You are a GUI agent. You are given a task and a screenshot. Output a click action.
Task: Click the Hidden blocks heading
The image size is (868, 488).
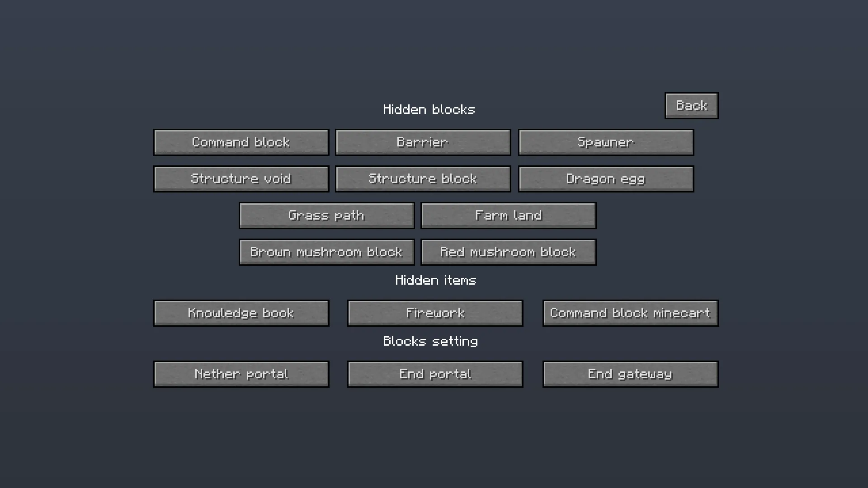pyautogui.click(x=429, y=109)
